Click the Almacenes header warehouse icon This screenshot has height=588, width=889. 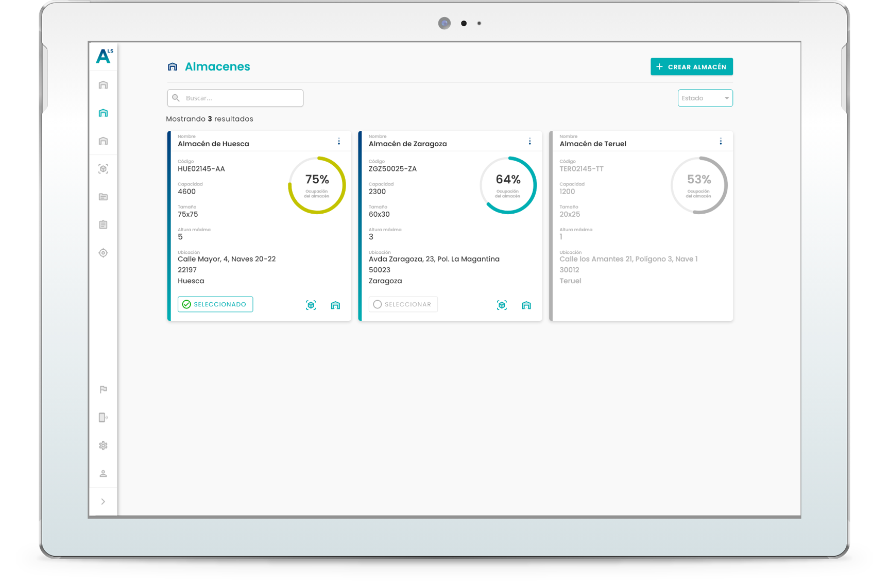(x=173, y=66)
